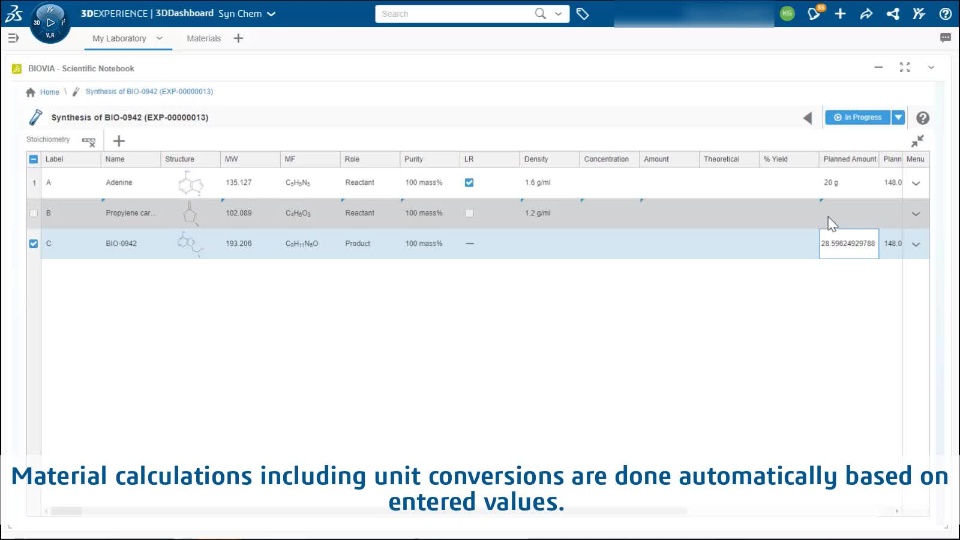Viewport: 960px width, 540px height.
Task: Sort by the Name column header
Action: pos(130,159)
